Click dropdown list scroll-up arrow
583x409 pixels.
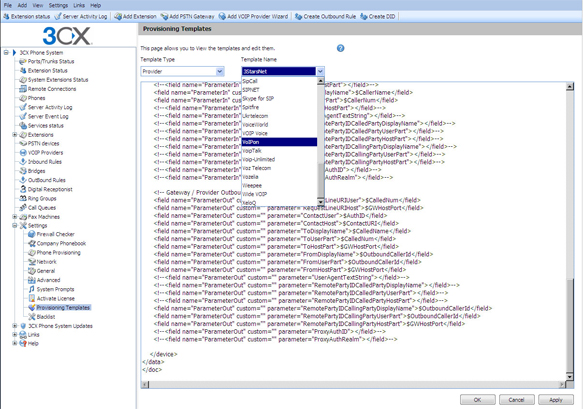[x=321, y=81]
